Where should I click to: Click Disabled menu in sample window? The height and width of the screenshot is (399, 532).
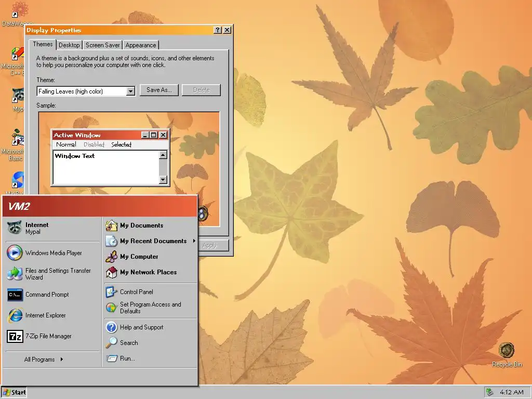point(94,144)
